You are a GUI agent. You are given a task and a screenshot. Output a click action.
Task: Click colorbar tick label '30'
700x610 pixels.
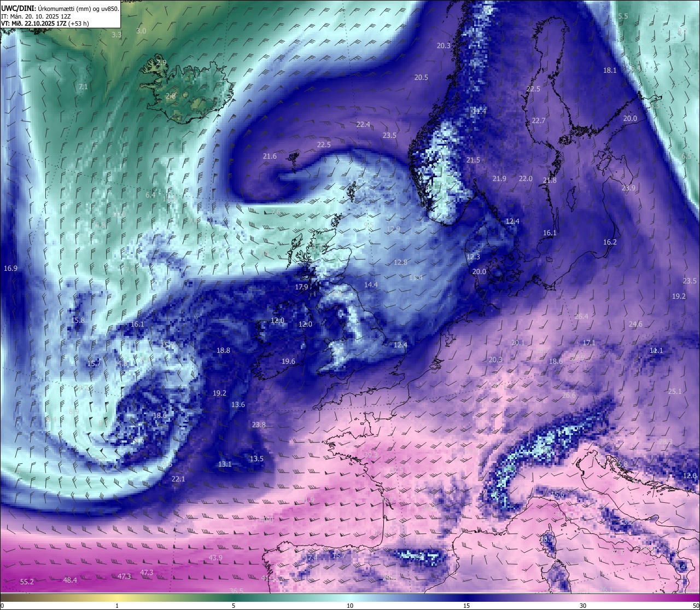point(583,606)
